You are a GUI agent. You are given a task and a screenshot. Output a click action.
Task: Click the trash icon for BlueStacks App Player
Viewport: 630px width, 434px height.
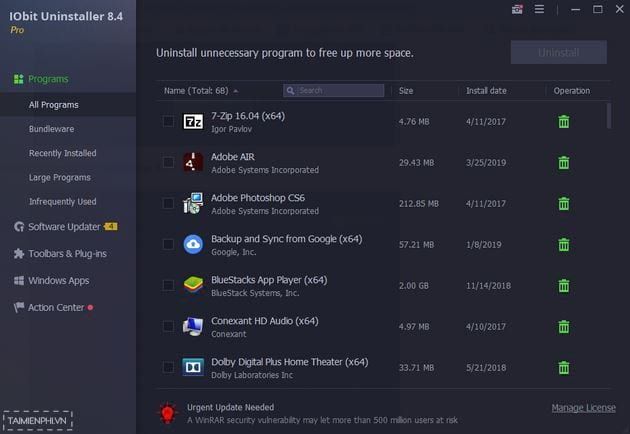point(564,286)
